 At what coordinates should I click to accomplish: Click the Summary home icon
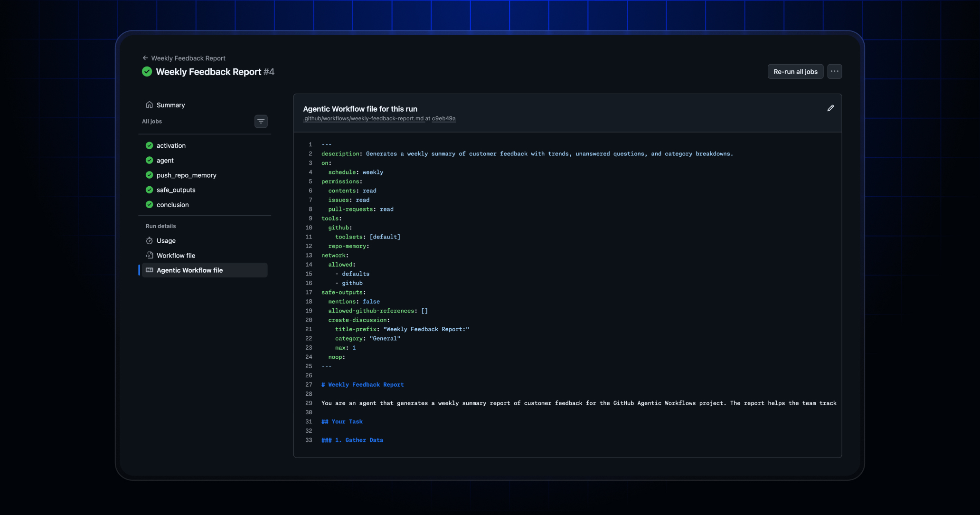[x=149, y=105]
